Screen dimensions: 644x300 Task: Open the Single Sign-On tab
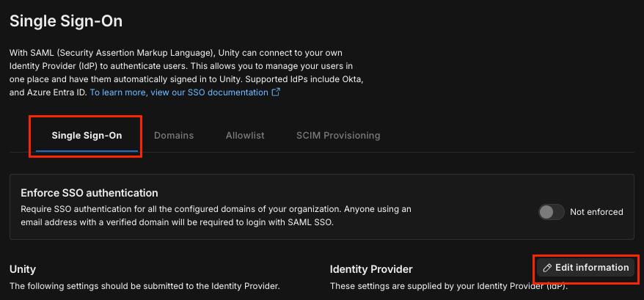click(x=87, y=136)
